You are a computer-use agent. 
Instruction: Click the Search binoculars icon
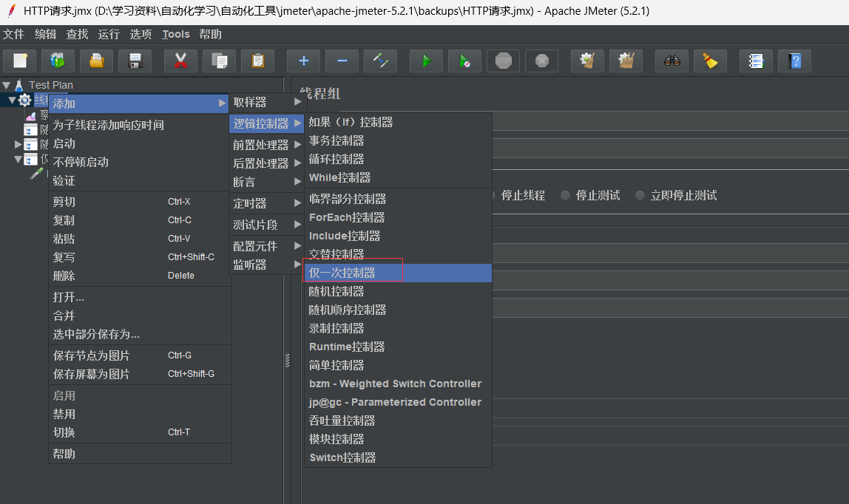coord(672,61)
